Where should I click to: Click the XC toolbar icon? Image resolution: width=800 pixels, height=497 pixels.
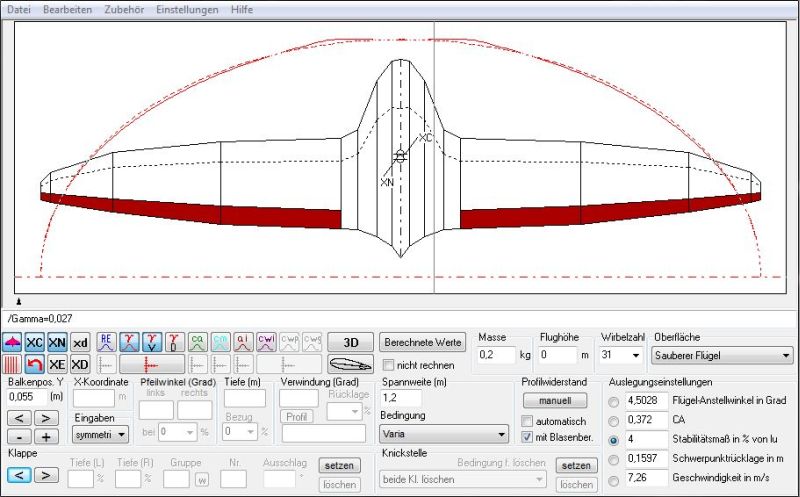pos(35,343)
